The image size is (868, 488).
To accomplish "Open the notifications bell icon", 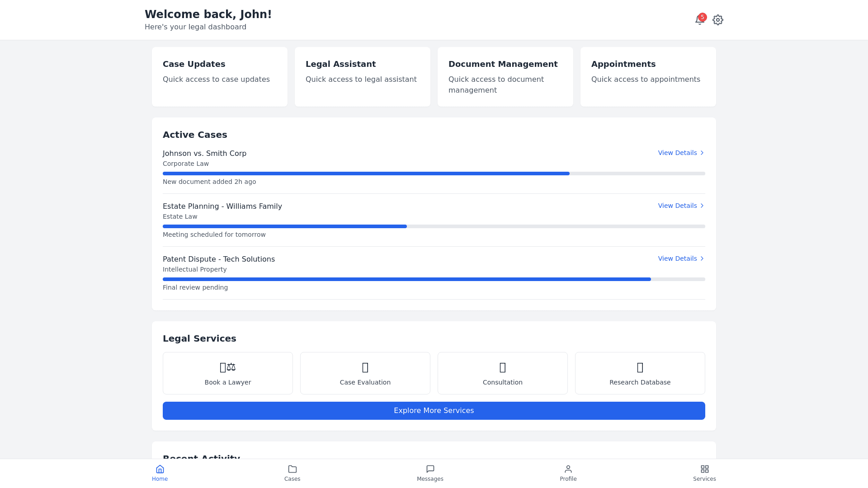I will [x=699, y=20].
